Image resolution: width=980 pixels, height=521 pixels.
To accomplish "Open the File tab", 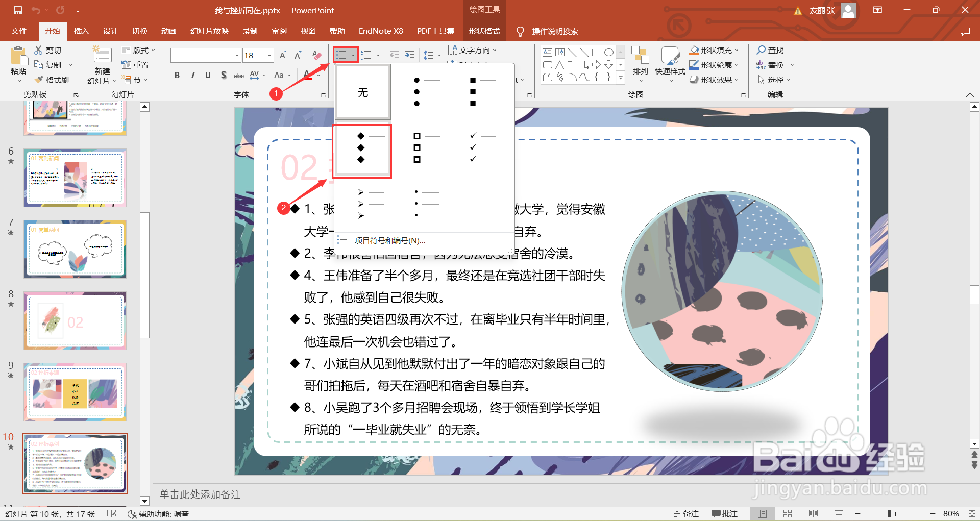I will pos(19,31).
